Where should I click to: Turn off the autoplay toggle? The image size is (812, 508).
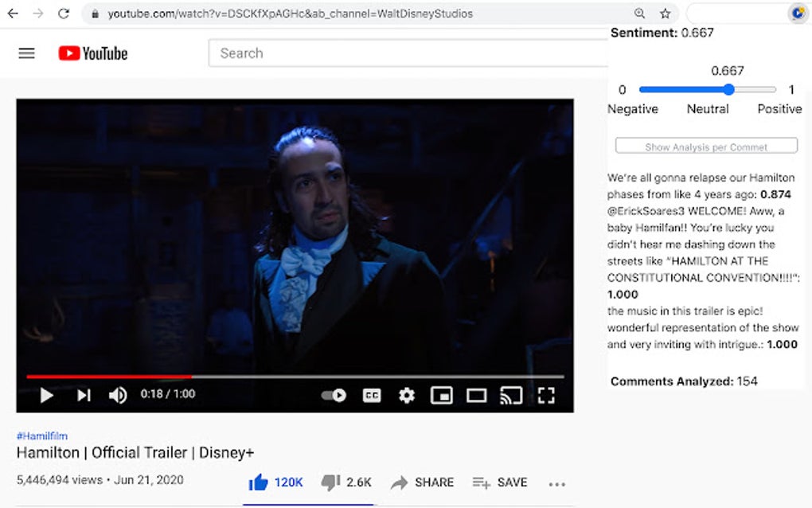tap(334, 395)
